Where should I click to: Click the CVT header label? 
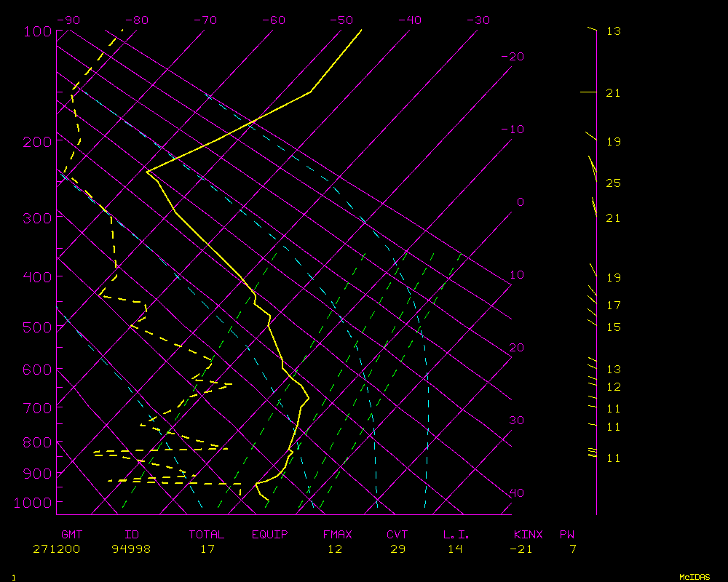[x=397, y=535]
